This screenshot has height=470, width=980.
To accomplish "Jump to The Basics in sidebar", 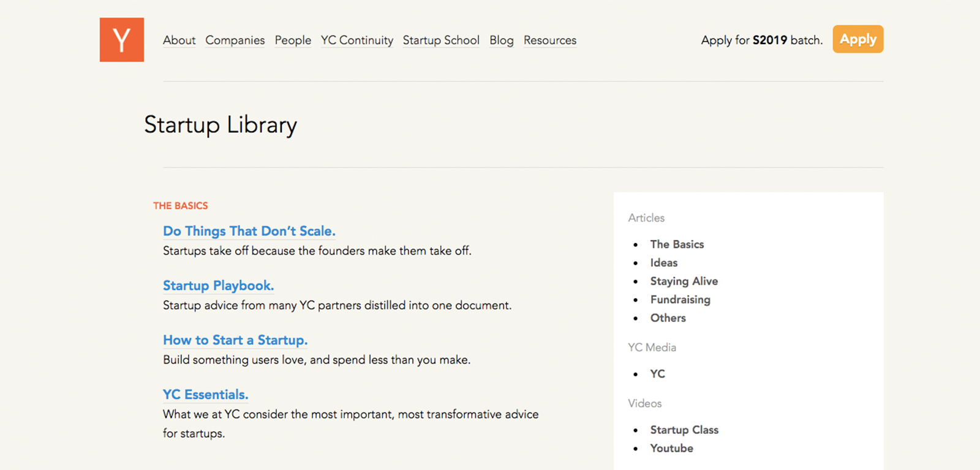I will pos(677,244).
